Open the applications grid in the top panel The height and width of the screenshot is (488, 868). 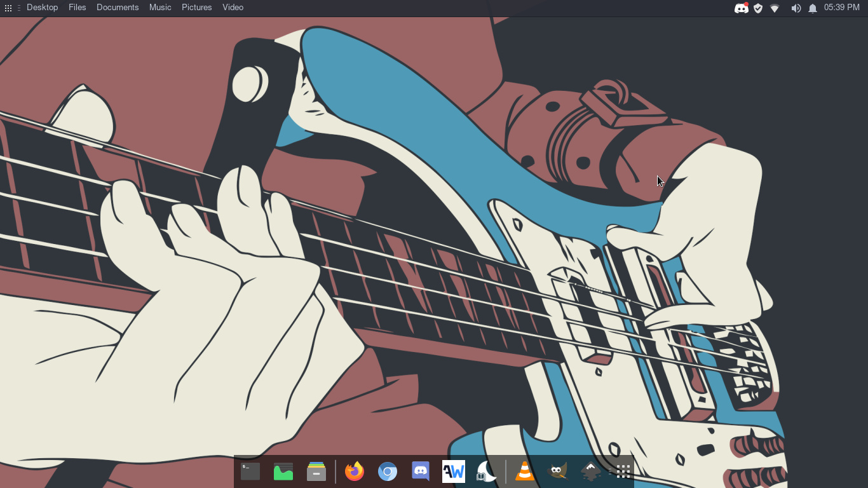(8, 8)
